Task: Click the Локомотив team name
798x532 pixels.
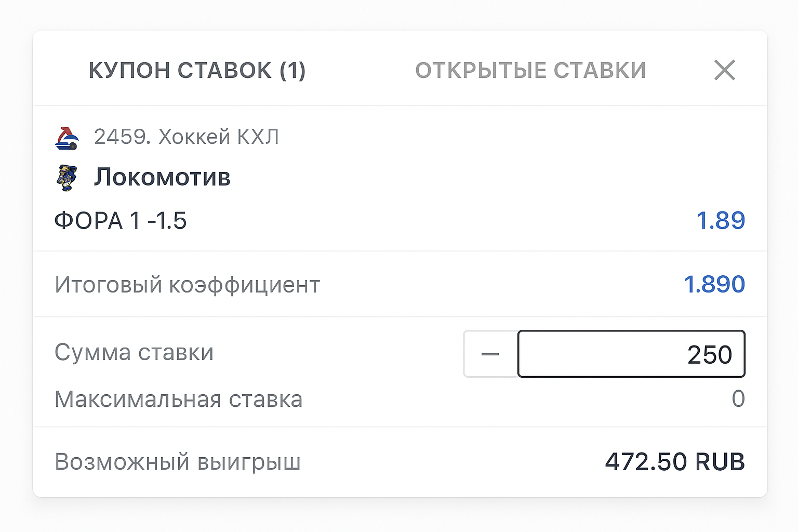Action: pos(162,177)
